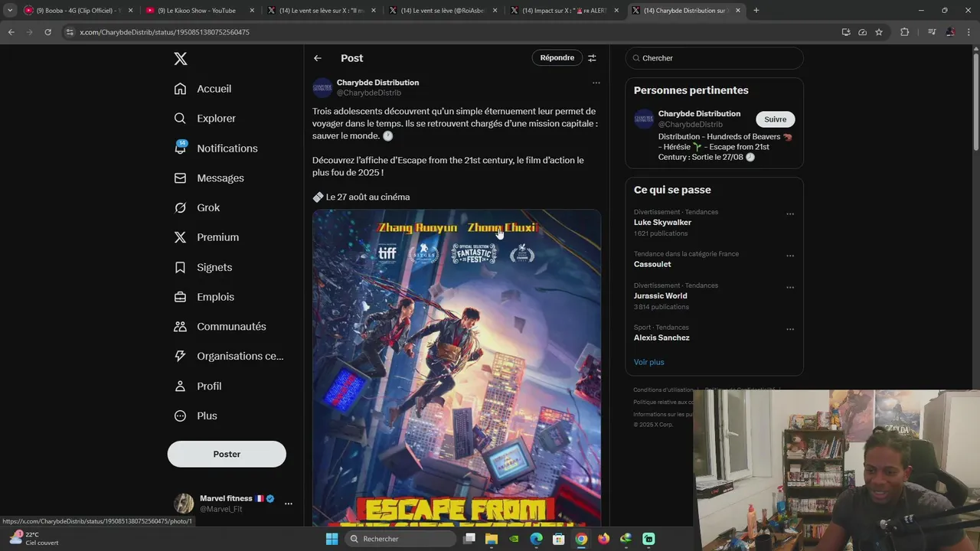The height and width of the screenshot is (551, 980).
Task: Open the Chrome profile avatar
Action: tap(950, 32)
